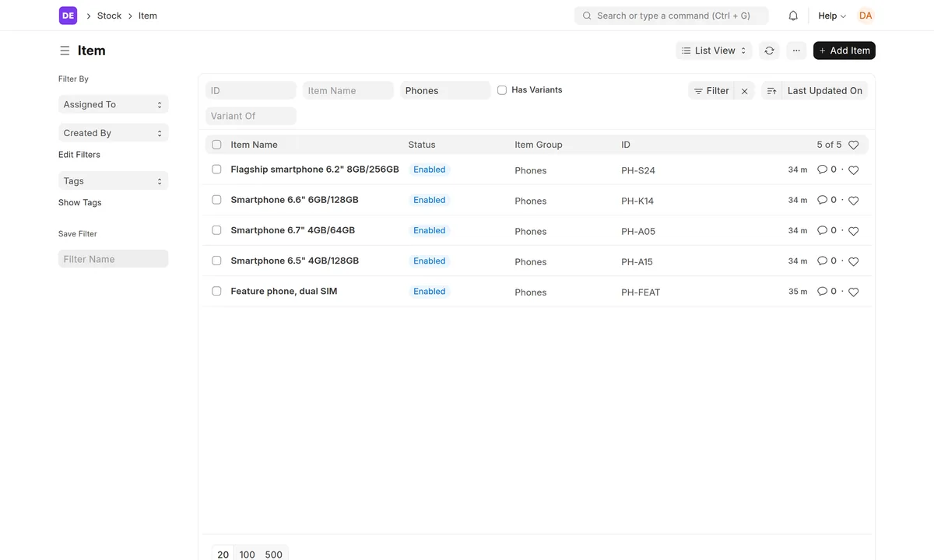This screenshot has width=934, height=560.
Task: Open comments for PH-A15 row
Action: 827,261
